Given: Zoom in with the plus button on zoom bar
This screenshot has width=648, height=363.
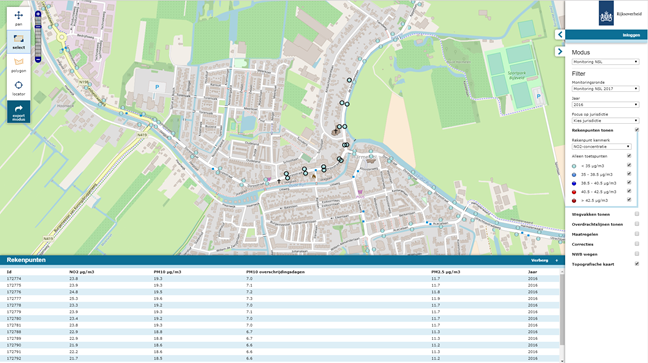Looking at the screenshot, I should pos(38,14).
